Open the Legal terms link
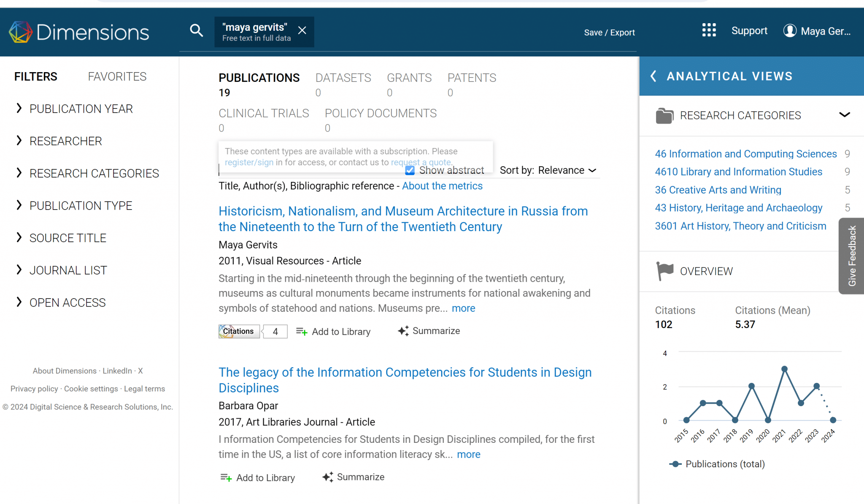Screen dimensions: 864x504 point(144,389)
